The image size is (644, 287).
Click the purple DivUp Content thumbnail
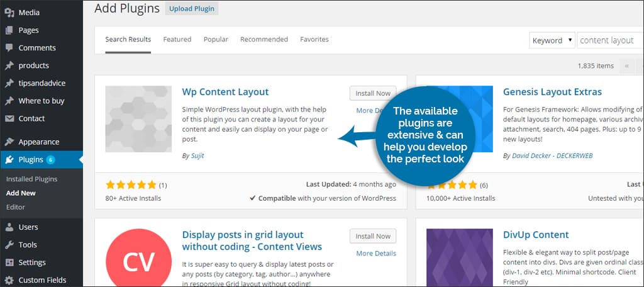(x=460, y=258)
